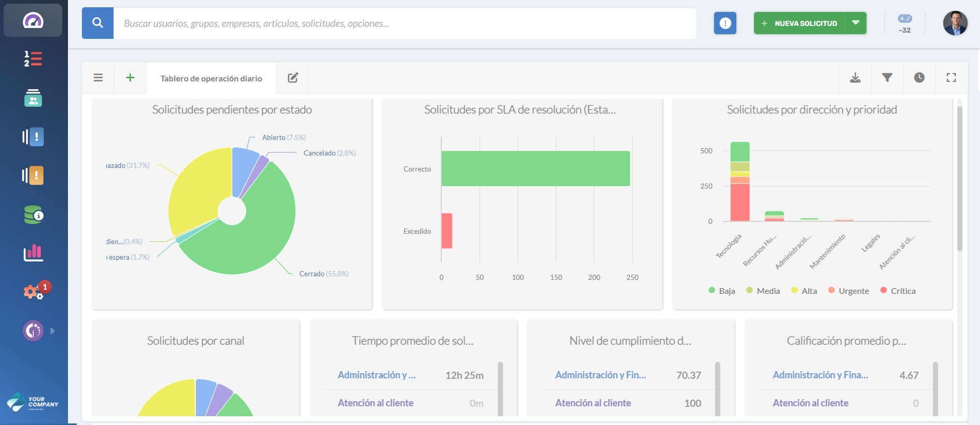Click the Tecnología stacked bar
This screenshot has height=425, width=980.
click(740, 181)
